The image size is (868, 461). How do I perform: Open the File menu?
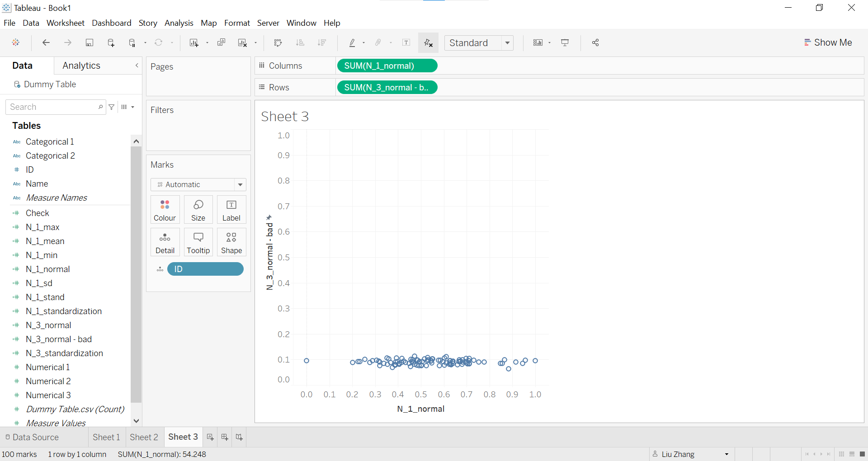coord(9,23)
